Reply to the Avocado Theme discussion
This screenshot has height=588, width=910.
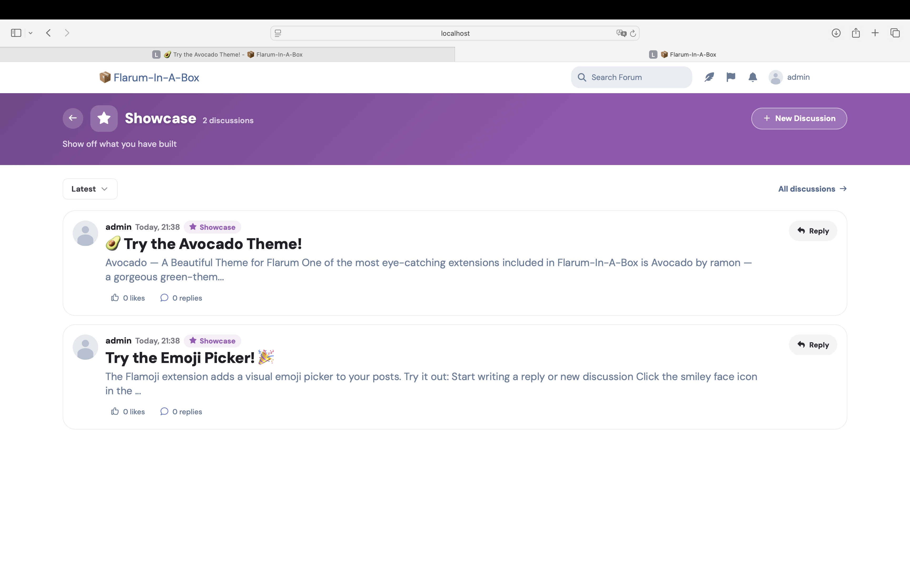pyautogui.click(x=813, y=231)
